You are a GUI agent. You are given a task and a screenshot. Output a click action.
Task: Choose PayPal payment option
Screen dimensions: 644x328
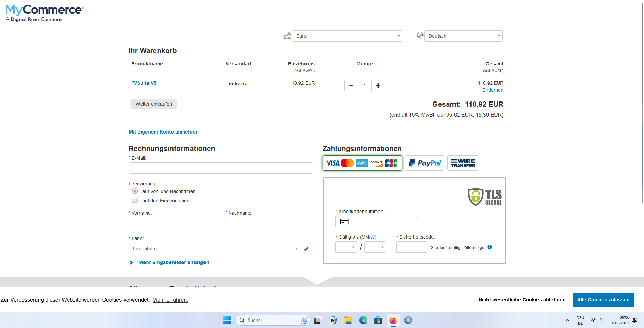tap(425, 163)
